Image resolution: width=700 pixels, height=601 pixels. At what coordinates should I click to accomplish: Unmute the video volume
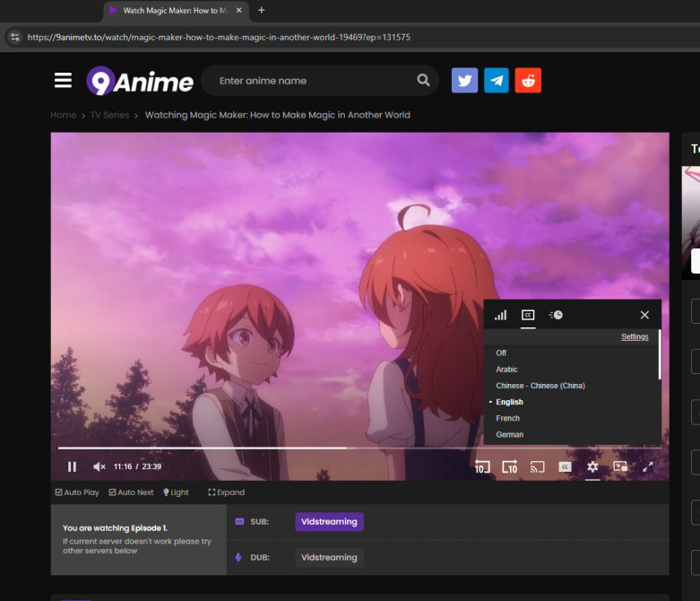(99, 466)
